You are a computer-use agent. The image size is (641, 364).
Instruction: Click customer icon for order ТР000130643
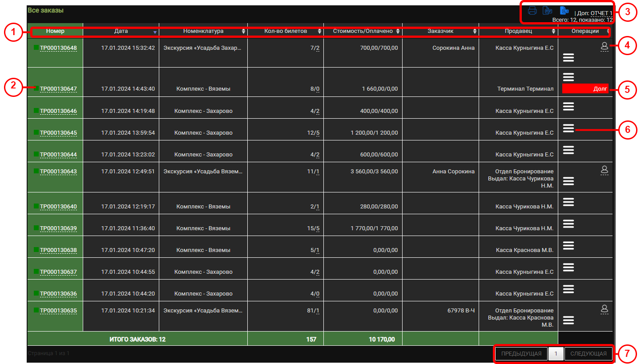tap(604, 170)
